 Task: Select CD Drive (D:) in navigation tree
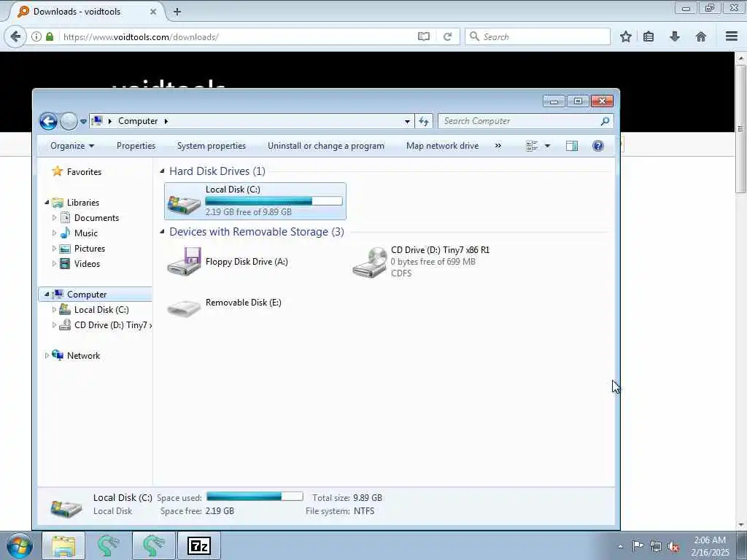click(112, 324)
